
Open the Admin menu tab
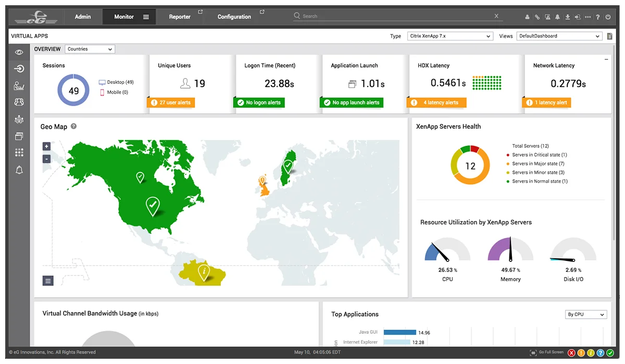click(x=83, y=17)
